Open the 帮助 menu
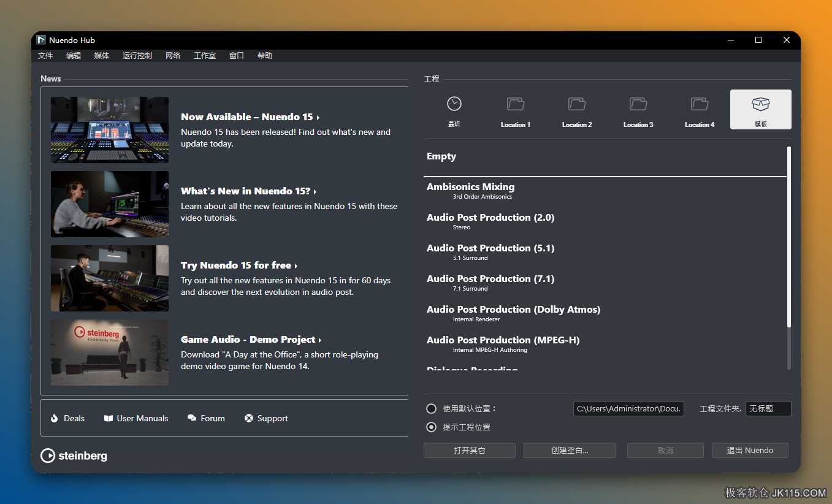Screen dimensions: 832x504 265,56
